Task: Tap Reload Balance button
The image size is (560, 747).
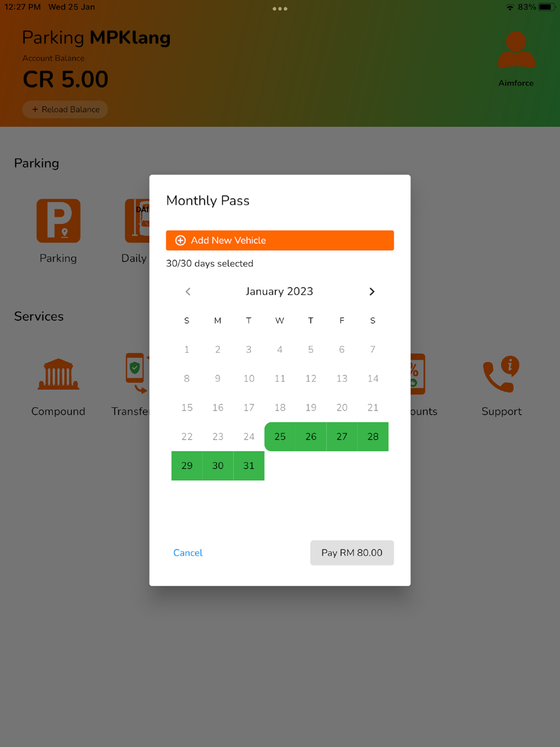Action: click(x=65, y=109)
